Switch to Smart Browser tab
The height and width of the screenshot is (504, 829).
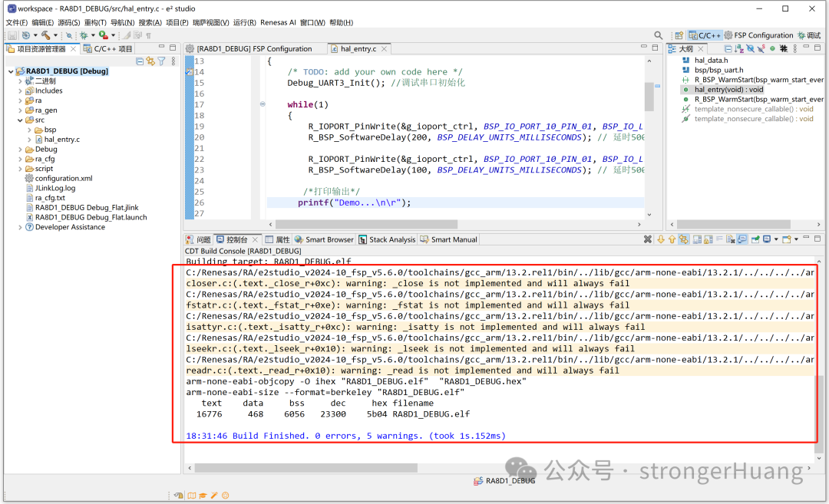pyautogui.click(x=324, y=239)
